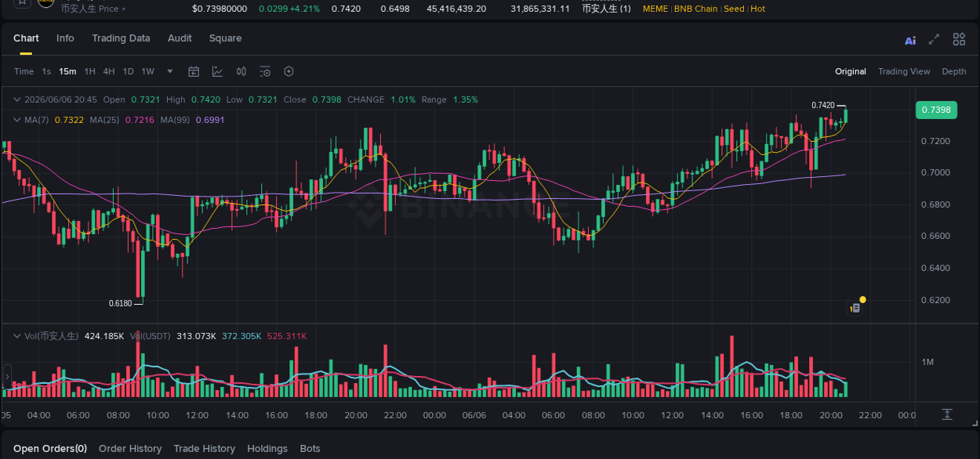Screen dimensions: 980x459
Task: Click the Vol(USDT) value 313.073K
Action: (197, 336)
